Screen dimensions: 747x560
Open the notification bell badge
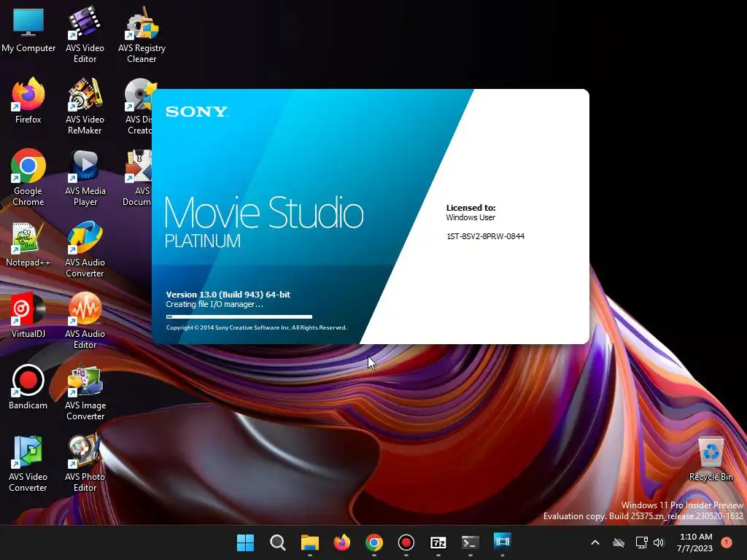pos(727,542)
